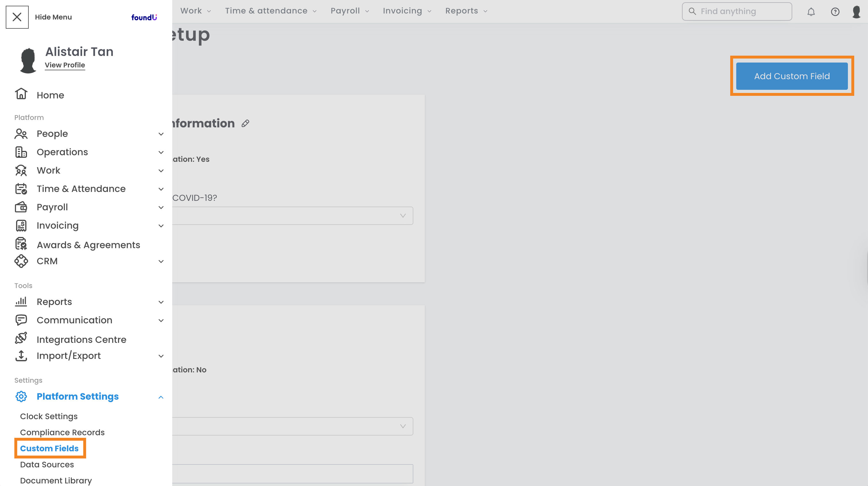Expand the People menu section
The height and width of the screenshot is (486, 868).
pos(161,134)
